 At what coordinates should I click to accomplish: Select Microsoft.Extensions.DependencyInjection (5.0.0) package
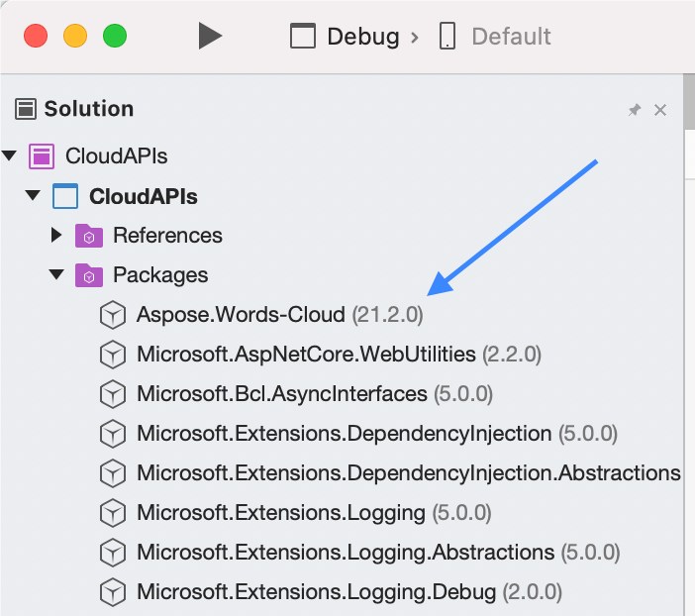(344, 433)
